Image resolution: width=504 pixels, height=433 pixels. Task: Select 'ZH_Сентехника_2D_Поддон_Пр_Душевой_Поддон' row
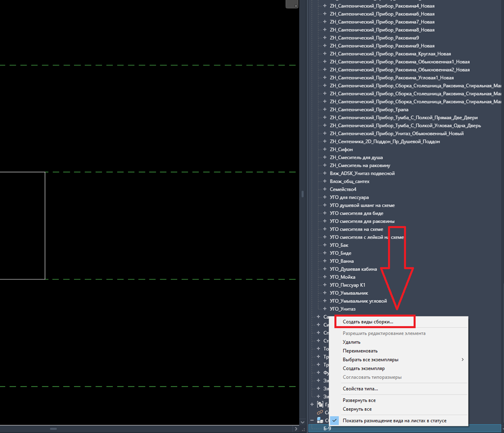coord(385,141)
